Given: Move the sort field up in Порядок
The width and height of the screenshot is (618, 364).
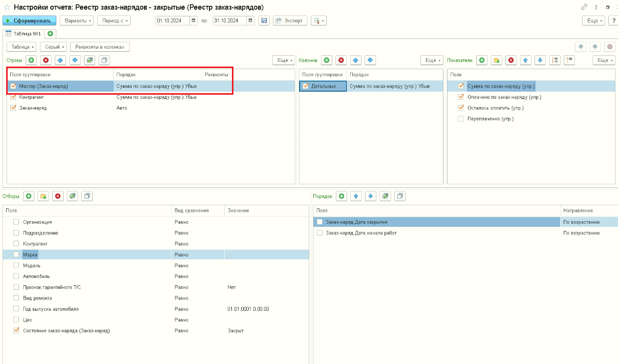Looking at the screenshot, I should (356, 196).
